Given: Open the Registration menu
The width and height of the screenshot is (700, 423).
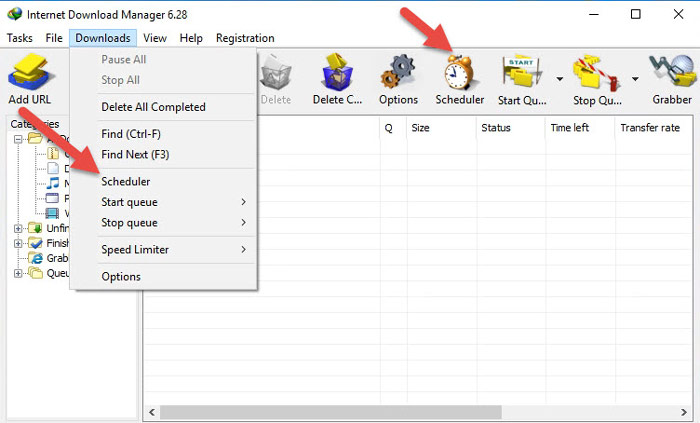Looking at the screenshot, I should [245, 38].
